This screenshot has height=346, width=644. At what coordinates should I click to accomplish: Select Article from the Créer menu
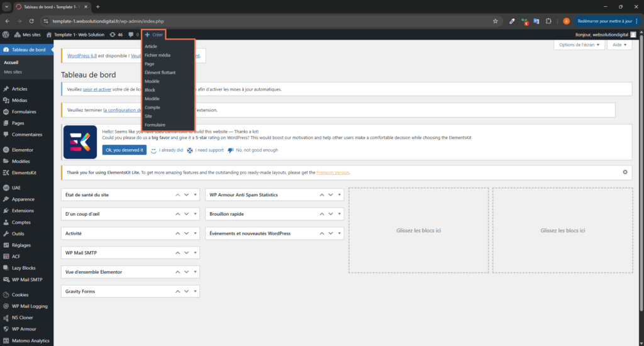pos(151,47)
